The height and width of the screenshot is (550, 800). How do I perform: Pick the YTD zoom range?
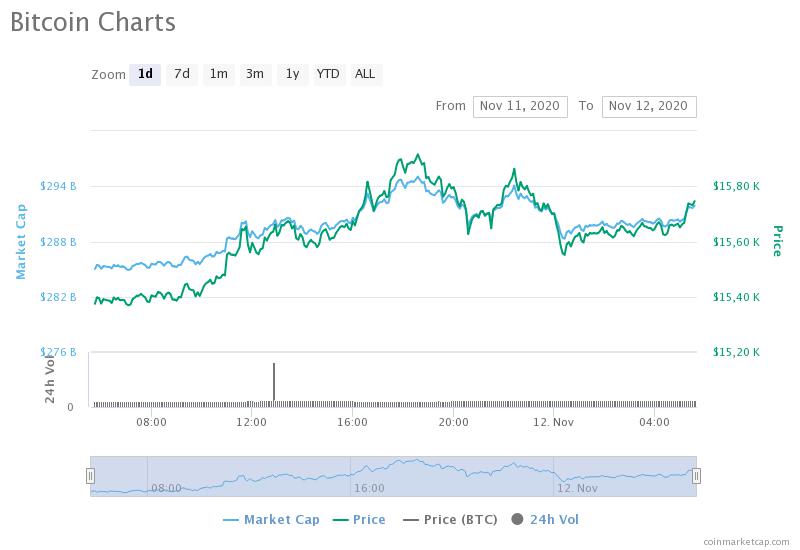pyautogui.click(x=328, y=74)
